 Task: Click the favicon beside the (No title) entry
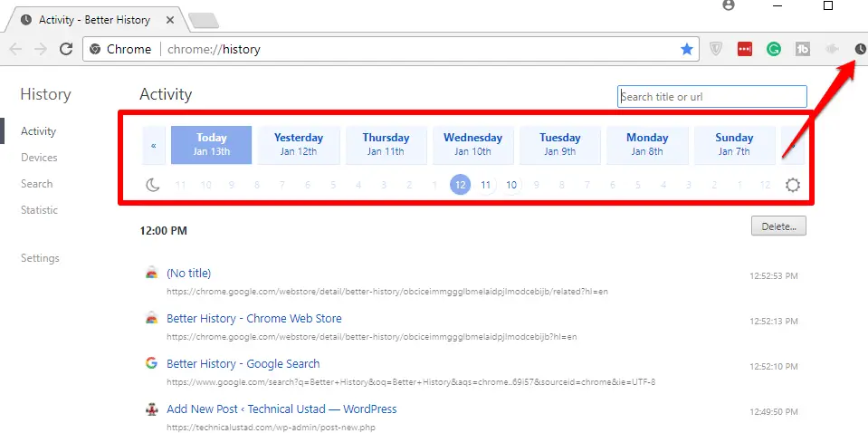click(151, 273)
